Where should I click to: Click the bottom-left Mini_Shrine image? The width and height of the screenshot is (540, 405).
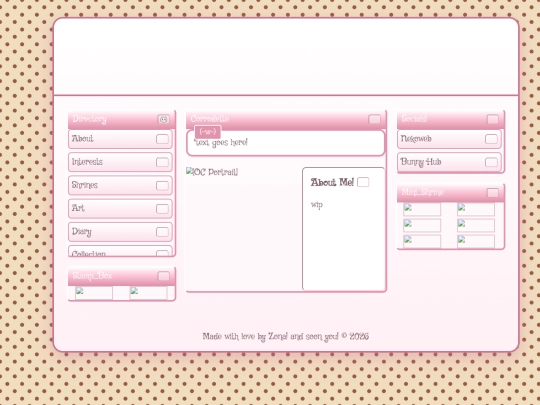click(x=422, y=242)
